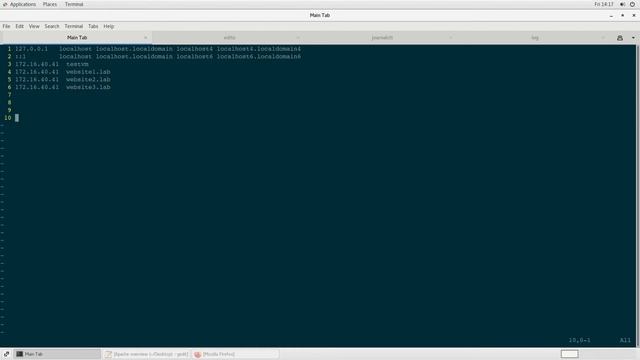Open the Places menu in top panel
The height and width of the screenshot is (360, 640).
tap(50, 4)
